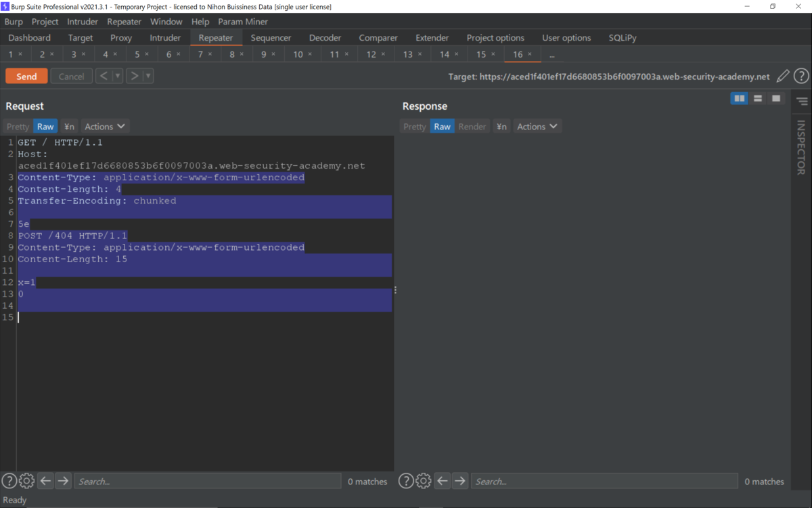This screenshot has height=508, width=812.
Task: Click the Send button
Action: [x=26, y=76]
